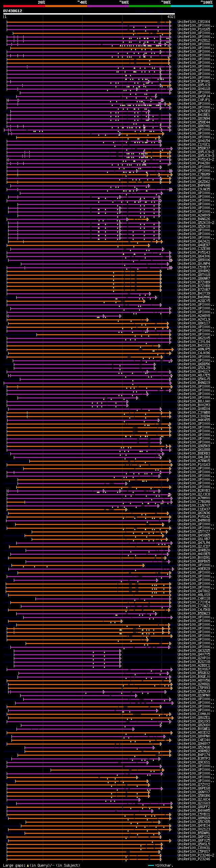Image resolution: width=216 pixels, height=868 pixels.
Task: Select hit label UniRef100_A2A8V9
Action: (x=194, y=215)
